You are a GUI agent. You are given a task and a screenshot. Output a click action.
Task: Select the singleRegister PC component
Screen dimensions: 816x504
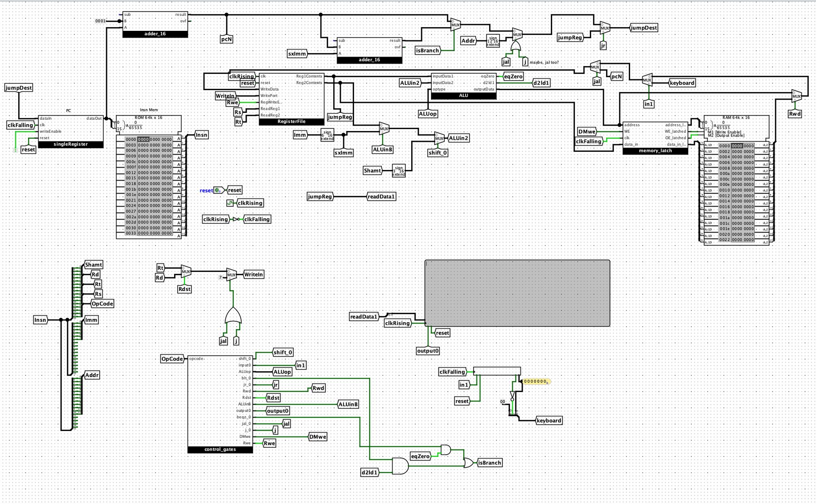pos(71,131)
